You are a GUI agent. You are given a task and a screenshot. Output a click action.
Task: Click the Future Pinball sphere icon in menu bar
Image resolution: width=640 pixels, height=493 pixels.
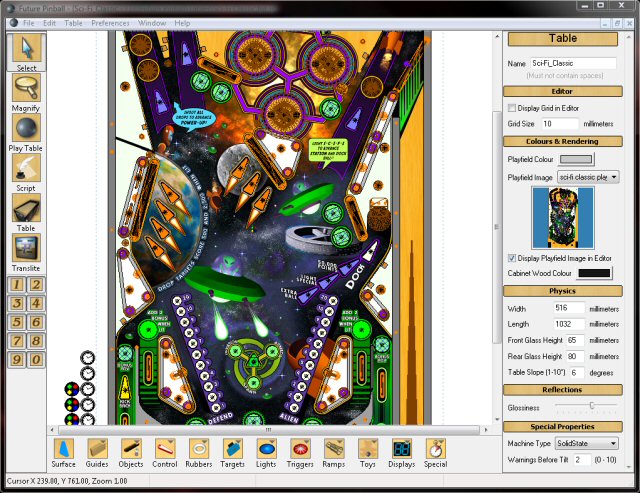13,23
